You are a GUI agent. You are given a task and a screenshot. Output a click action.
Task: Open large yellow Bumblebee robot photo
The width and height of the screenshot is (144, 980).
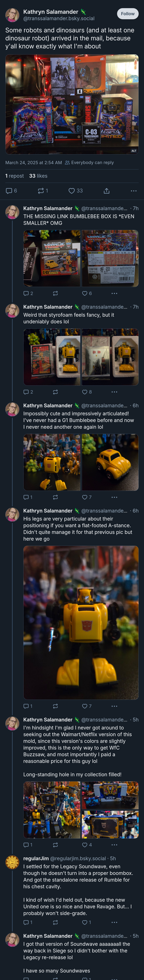coord(81,623)
